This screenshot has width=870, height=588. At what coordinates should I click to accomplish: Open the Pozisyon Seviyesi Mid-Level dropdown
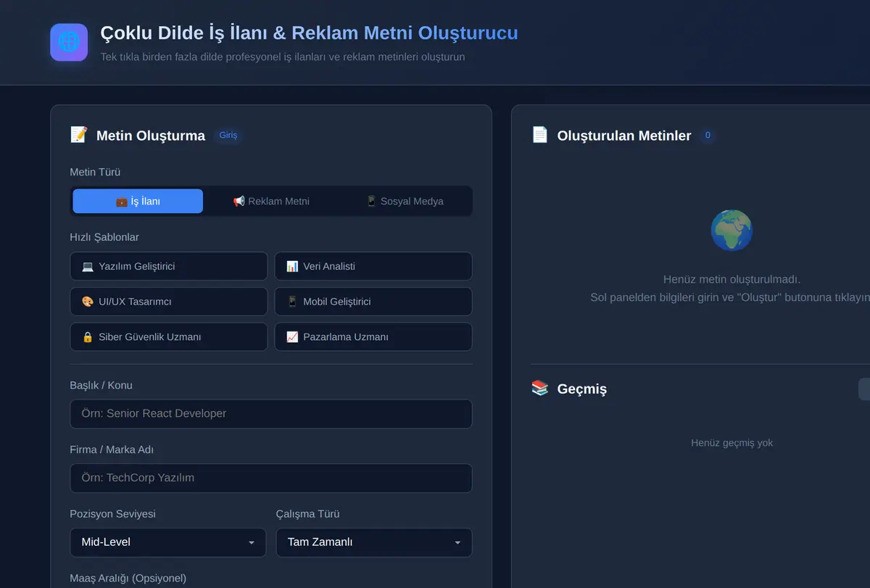coord(168,542)
